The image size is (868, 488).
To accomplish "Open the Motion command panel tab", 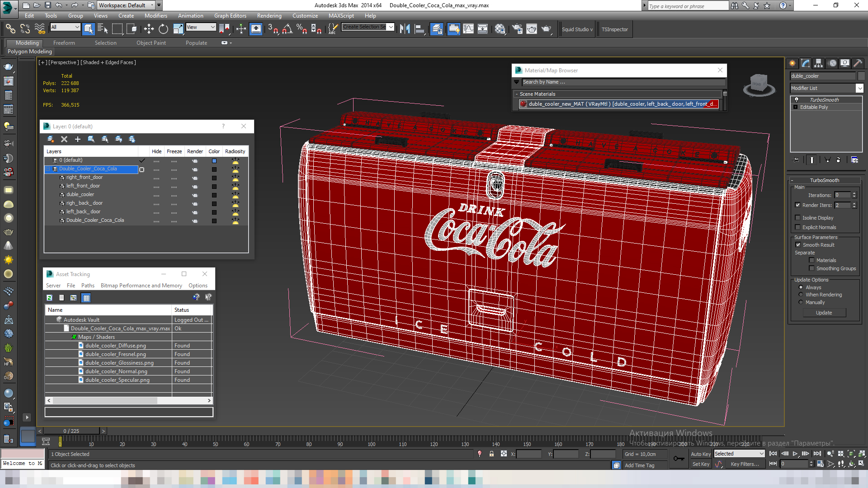I will 832,63.
